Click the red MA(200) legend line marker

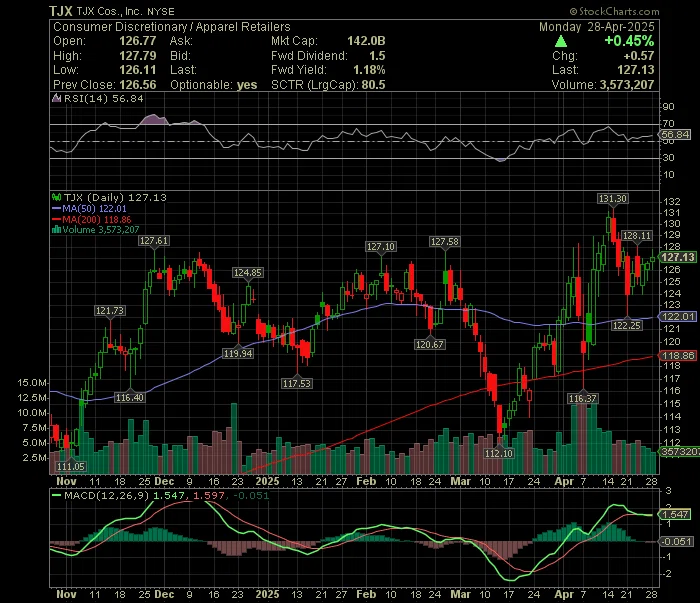[x=56, y=220]
